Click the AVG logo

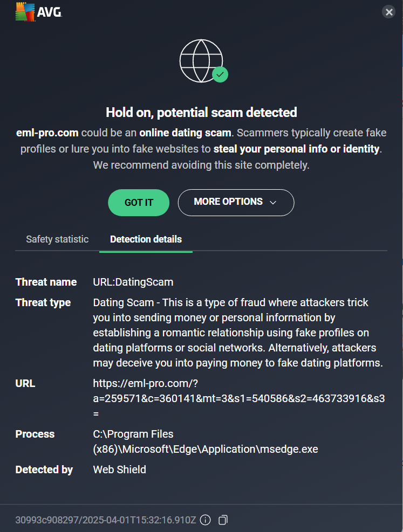pos(39,12)
